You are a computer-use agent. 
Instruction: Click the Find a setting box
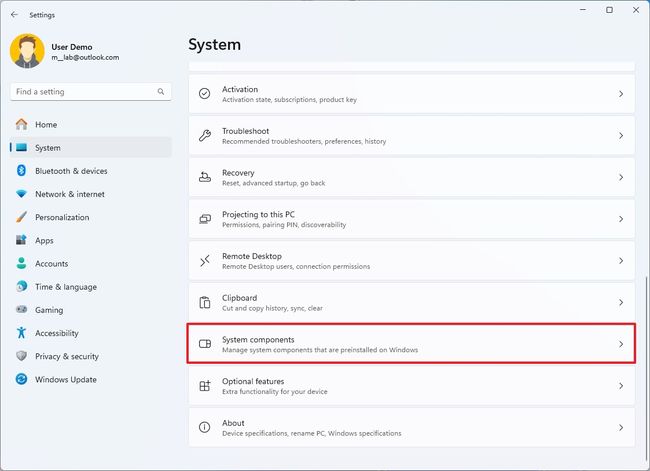(91, 92)
